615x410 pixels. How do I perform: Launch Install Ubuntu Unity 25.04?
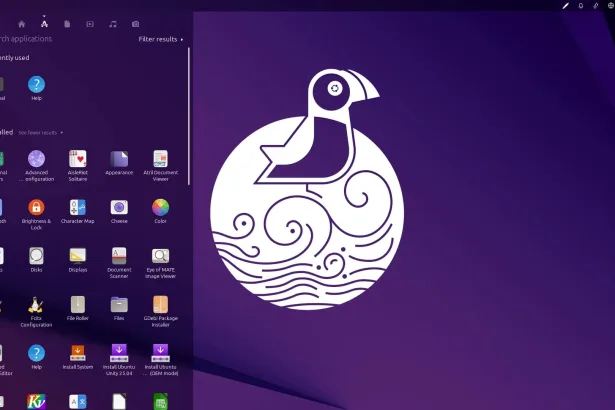[x=119, y=353]
